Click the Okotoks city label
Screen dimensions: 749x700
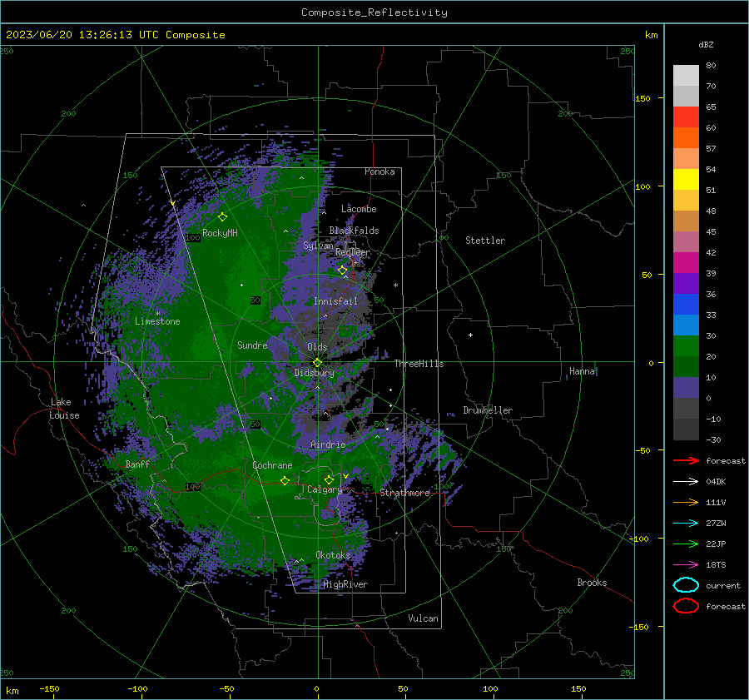pyautogui.click(x=333, y=555)
